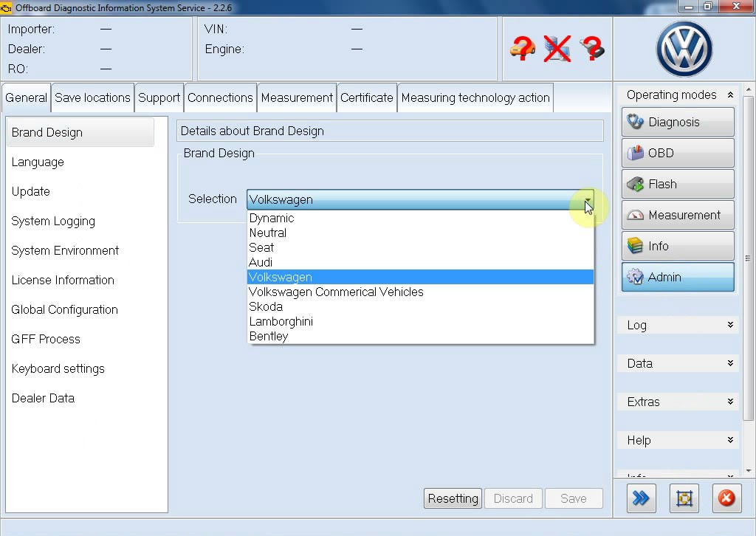Viewport: 756px width, 536px height.
Task: Open Info operating mode
Action: [678, 246]
